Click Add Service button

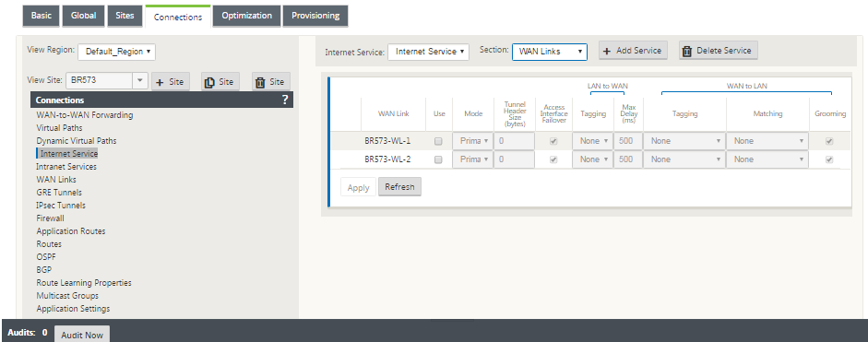pos(634,51)
